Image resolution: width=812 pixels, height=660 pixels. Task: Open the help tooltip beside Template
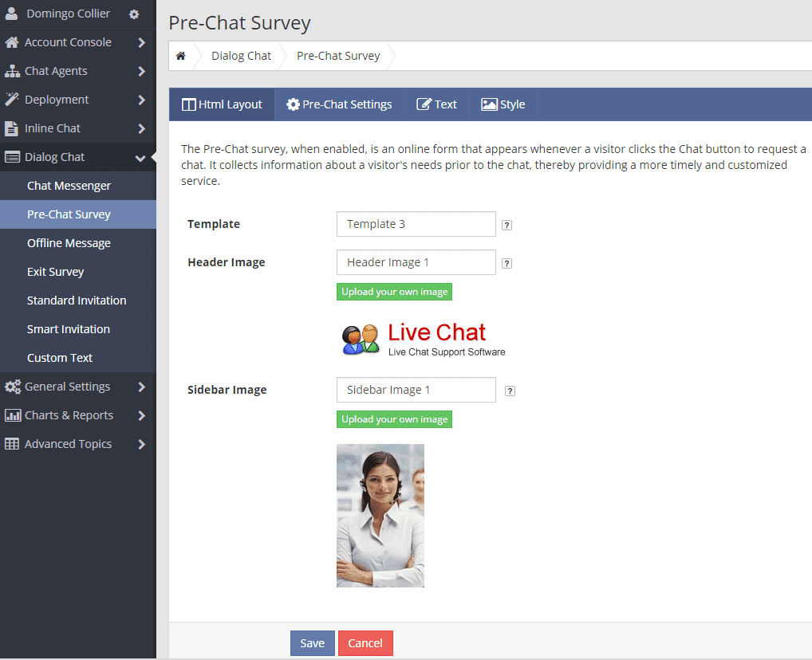(507, 225)
